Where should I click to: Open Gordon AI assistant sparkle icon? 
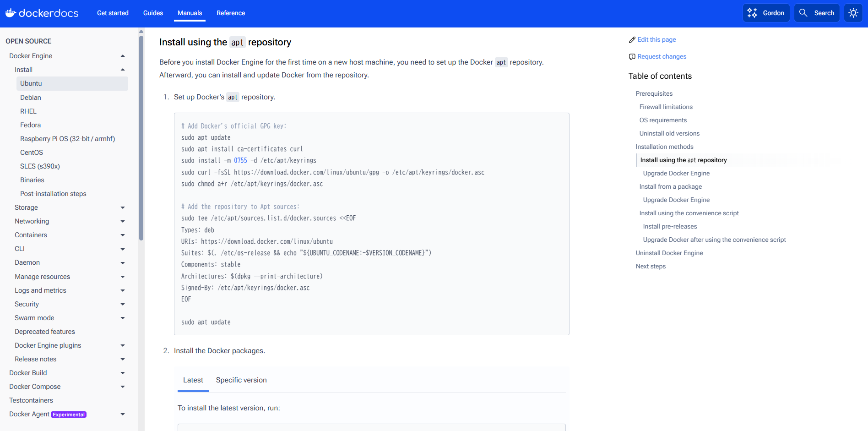coord(752,13)
